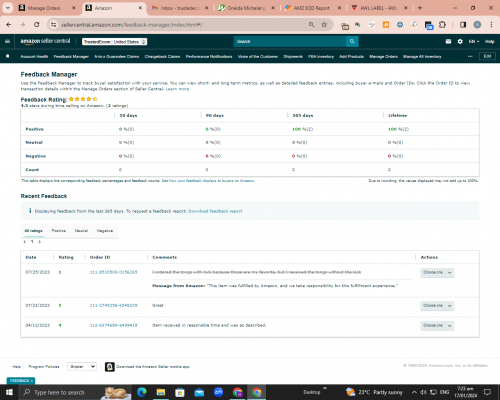Open FBA Inventory navigation item
This screenshot has width=500, height=400.
[321, 56]
